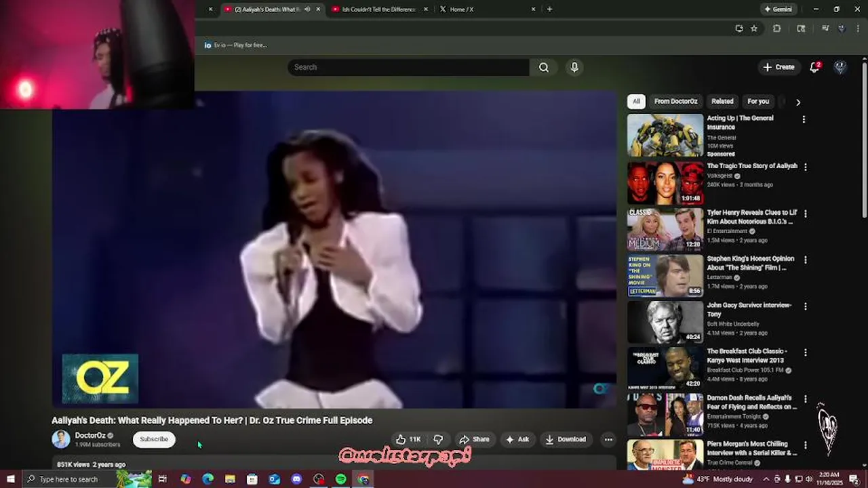The width and height of the screenshot is (868, 488).
Task: Click the Download button
Action: tap(566, 439)
